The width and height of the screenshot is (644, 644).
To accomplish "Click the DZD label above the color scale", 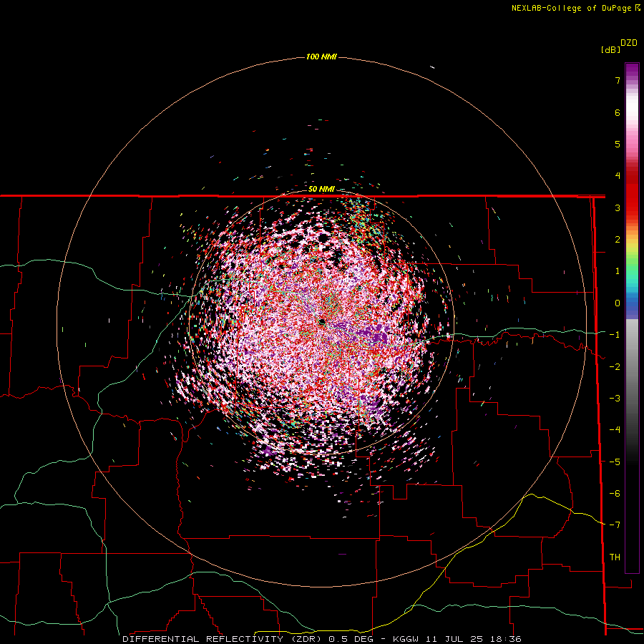I will pos(629,43).
